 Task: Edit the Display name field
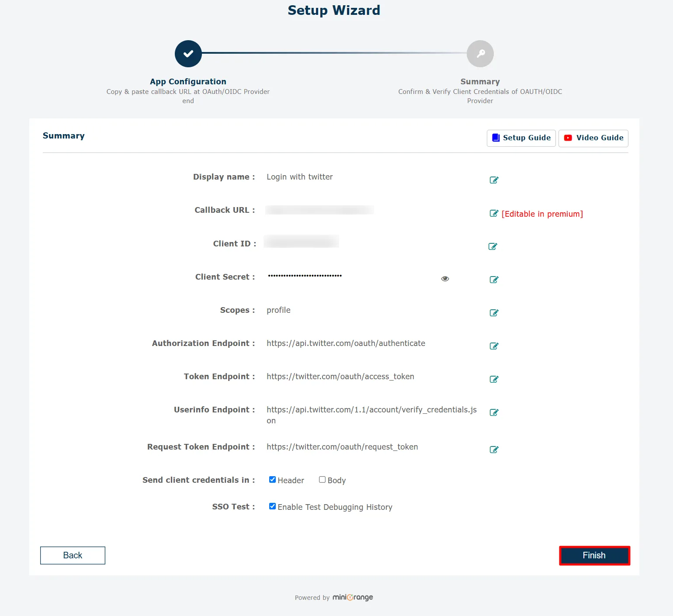(494, 180)
